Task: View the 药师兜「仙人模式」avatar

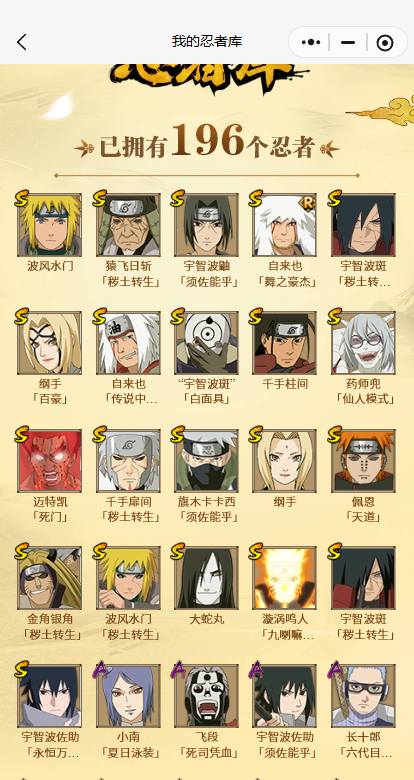Action: point(363,343)
